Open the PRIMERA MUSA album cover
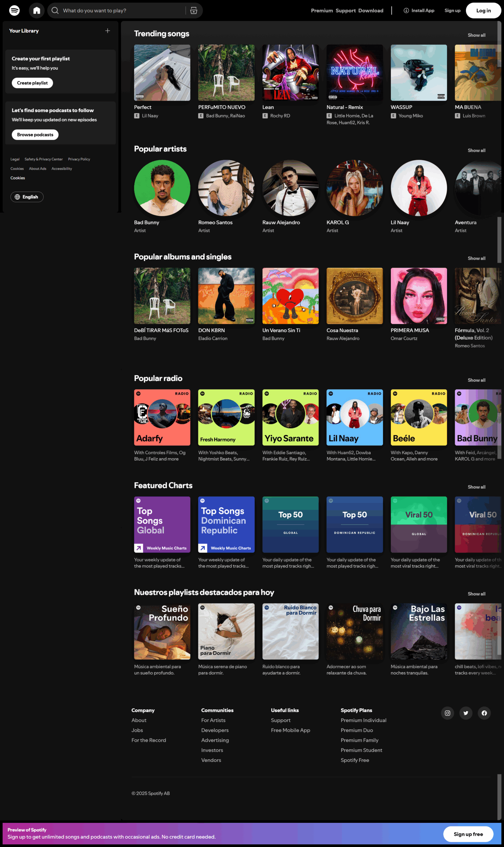 click(419, 296)
